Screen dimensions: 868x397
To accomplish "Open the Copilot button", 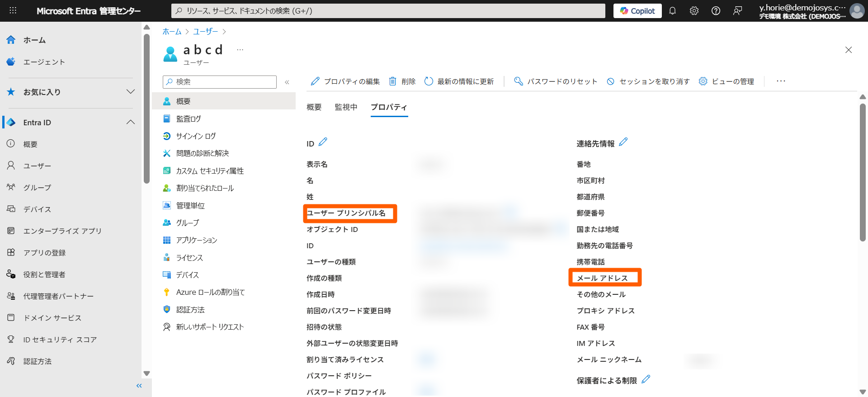I will [x=637, y=11].
